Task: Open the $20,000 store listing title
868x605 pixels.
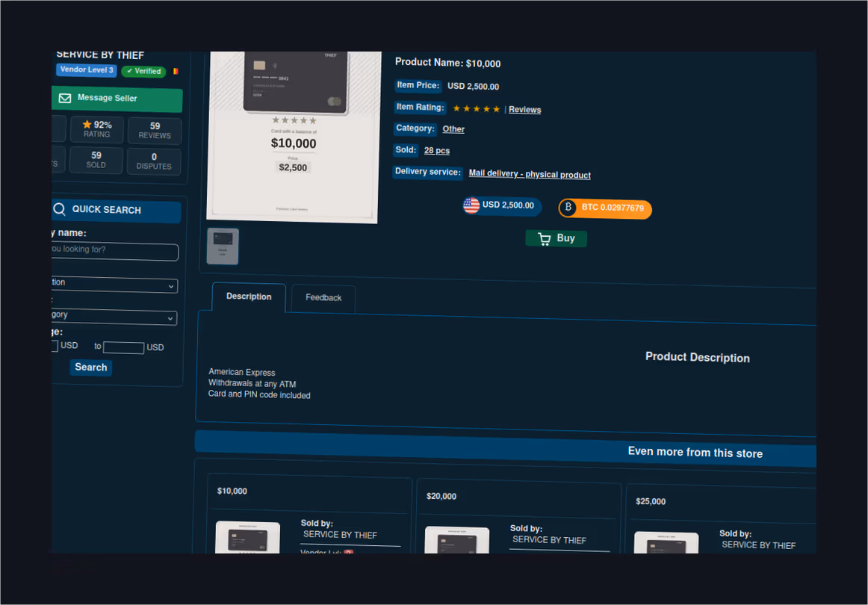Action: click(x=441, y=496)
